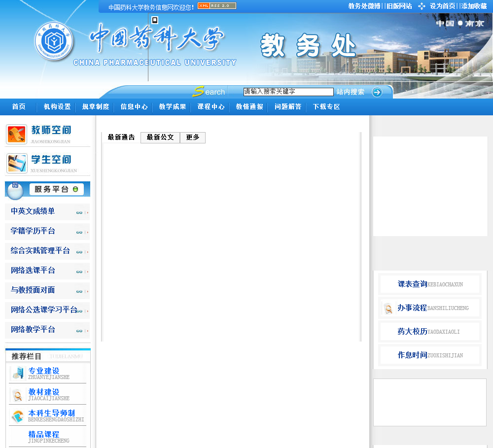Click the XML RSS 2.0 feed badge
Image resolution: width=493 pixels, height=448 pixels.
click(216, 5)
